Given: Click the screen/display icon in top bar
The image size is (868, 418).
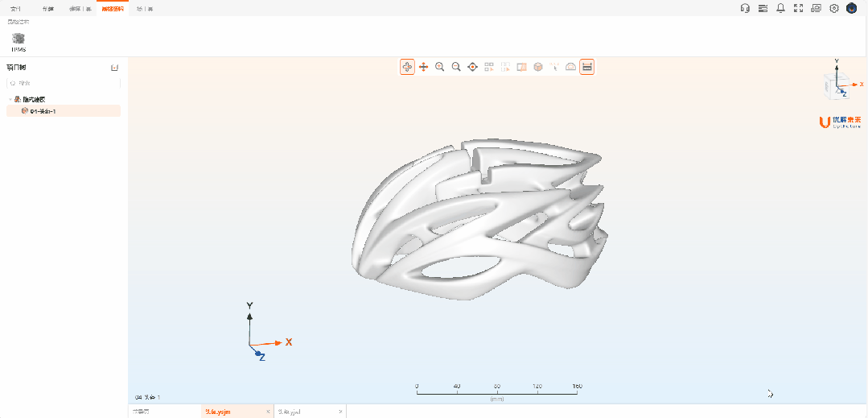Looking at the screenshot, I should point(816,8).
